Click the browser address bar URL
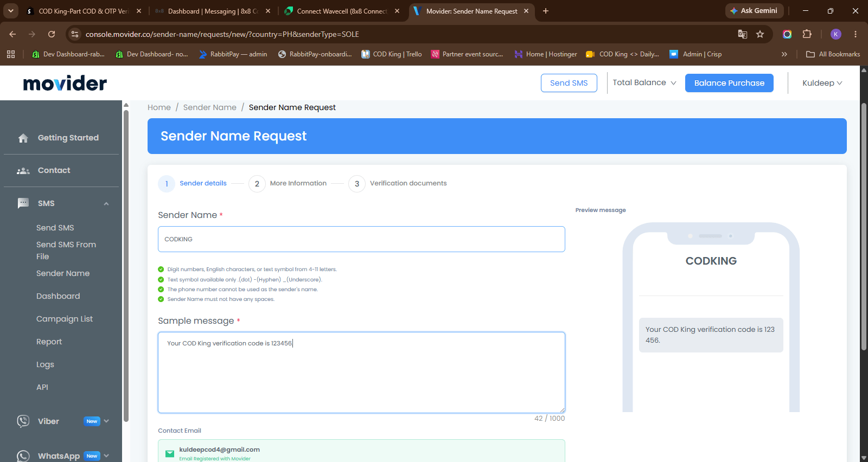868x462 pixels. coord(222,34)
